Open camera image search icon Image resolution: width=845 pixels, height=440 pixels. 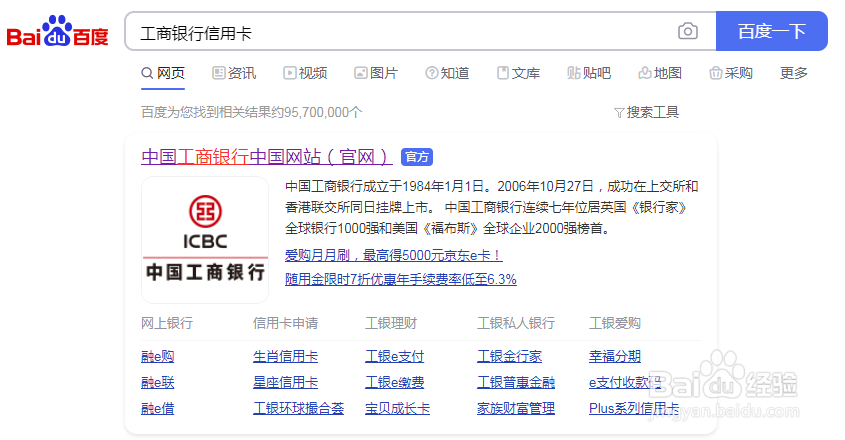pyautogui.click(x=688, y=31)
